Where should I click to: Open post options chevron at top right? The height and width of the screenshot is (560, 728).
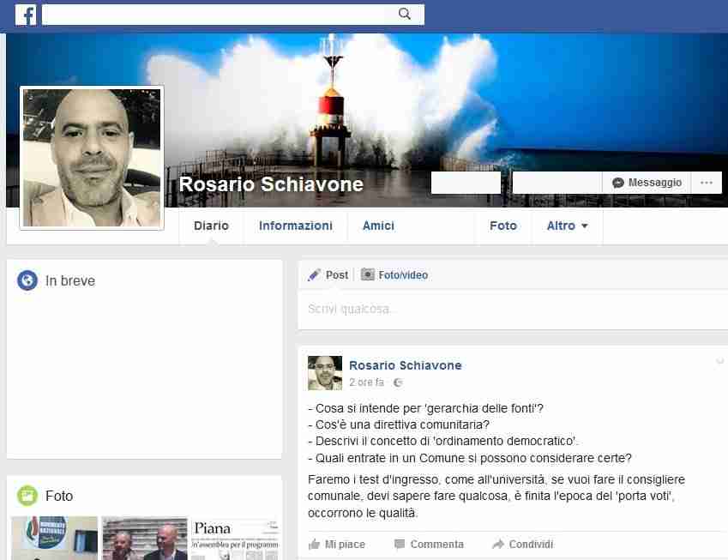719,361
